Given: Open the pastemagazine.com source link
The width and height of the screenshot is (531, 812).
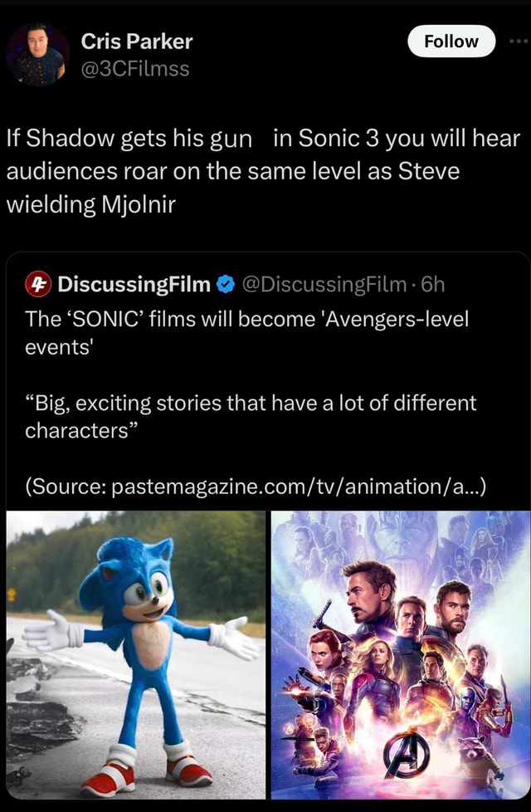Looking at the screenshot, I should (x=303, y=484).
